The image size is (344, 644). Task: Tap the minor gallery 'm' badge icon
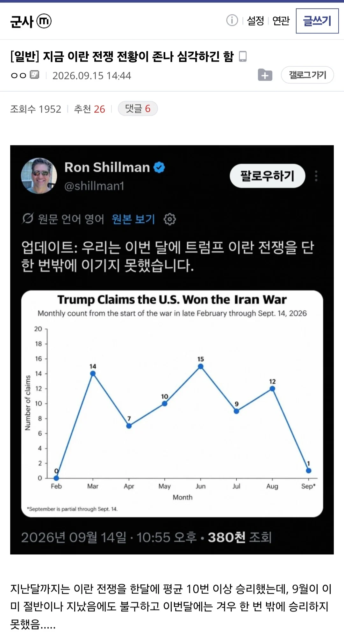click(x=44, y=21)
